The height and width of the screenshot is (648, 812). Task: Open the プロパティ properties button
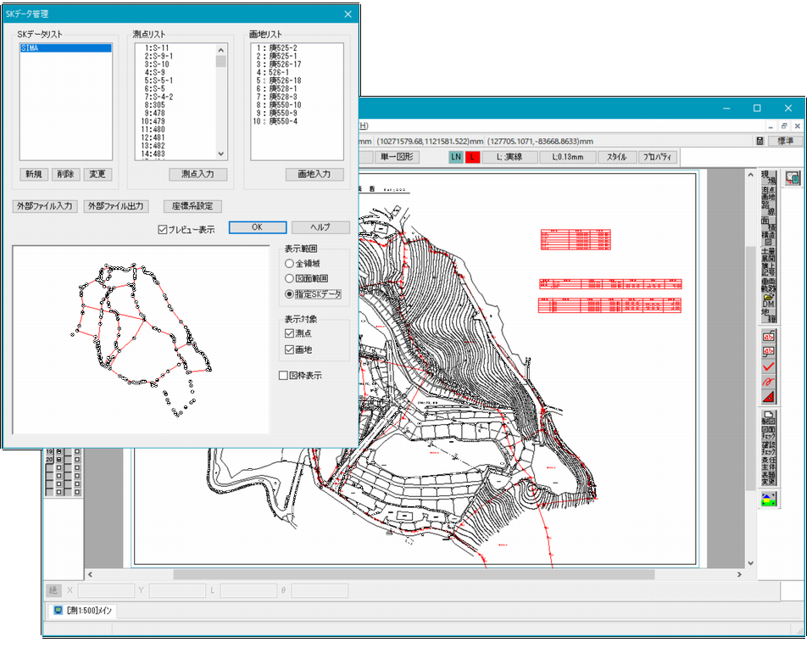point(658,157)
